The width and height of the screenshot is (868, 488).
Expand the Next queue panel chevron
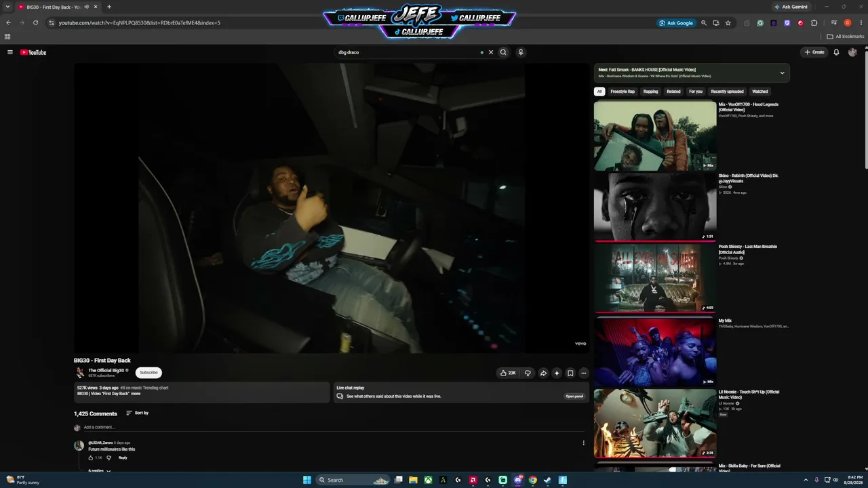(x=782, y=73)
